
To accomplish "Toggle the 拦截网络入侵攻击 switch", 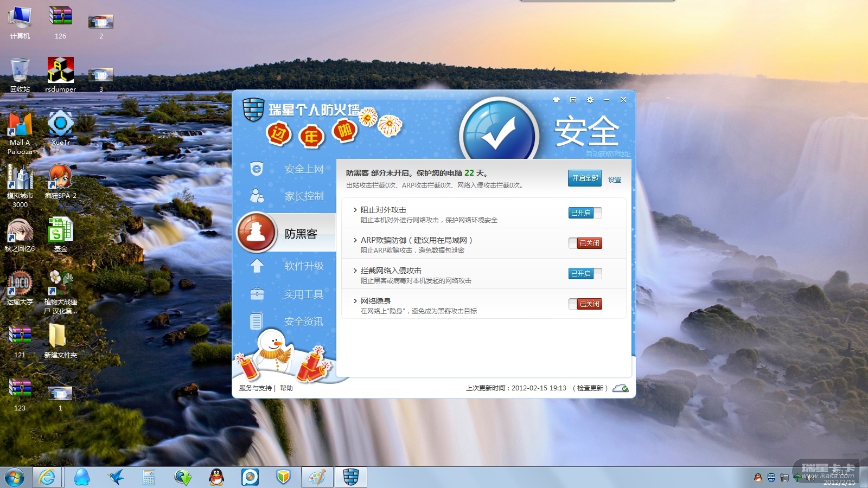I will coord(585,274).
